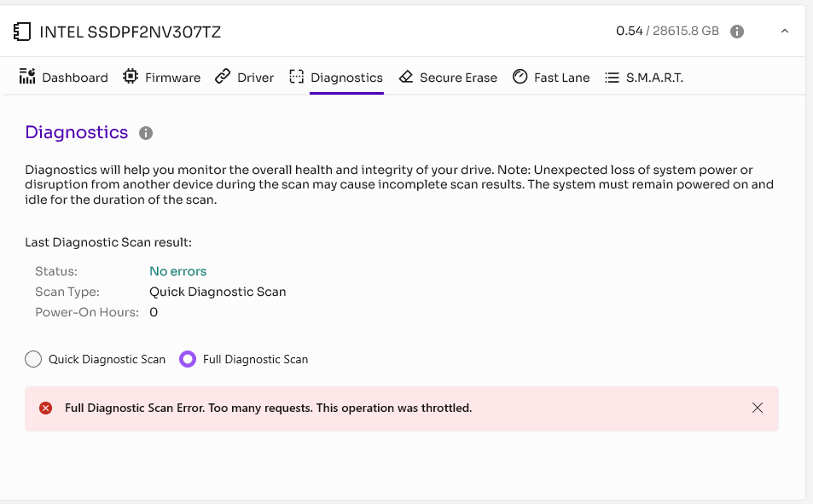Click the 'Scan Type:' label
The image size is (813, 504).
67,292
